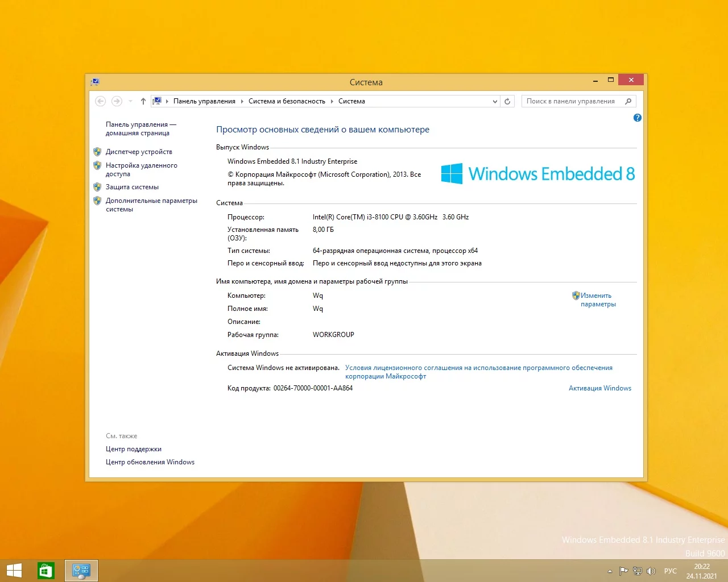Click the "Wq" value next to "Полное имя:"
This screenshot has height=582, width=728.
(318, 309)
